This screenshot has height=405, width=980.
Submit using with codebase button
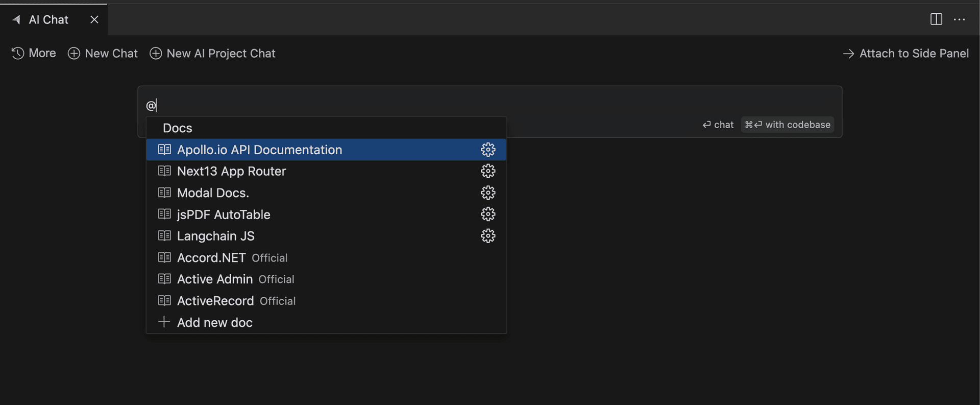[x=788, y=125]
